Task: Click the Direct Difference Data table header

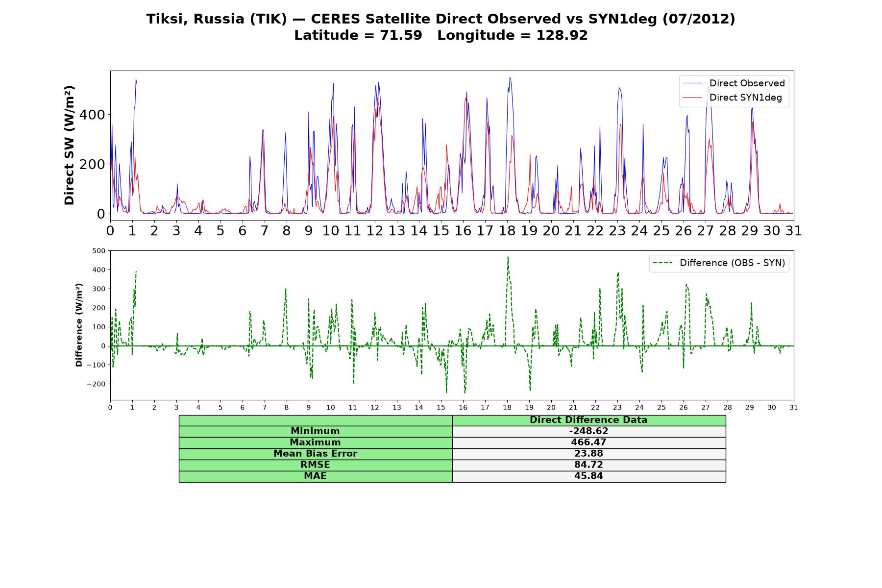Action: click(x=588, y=420)
